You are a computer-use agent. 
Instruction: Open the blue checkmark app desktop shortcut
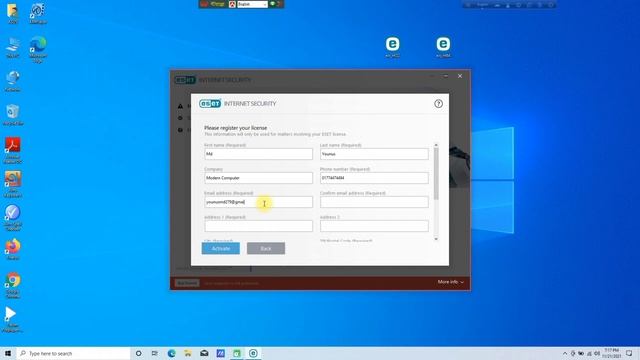[x=13, y=217]
